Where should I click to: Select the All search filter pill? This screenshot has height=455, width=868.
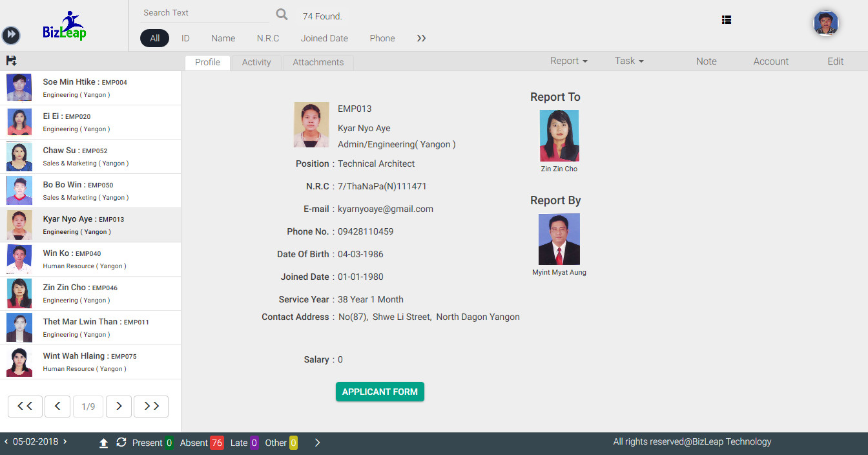point(154,38)
